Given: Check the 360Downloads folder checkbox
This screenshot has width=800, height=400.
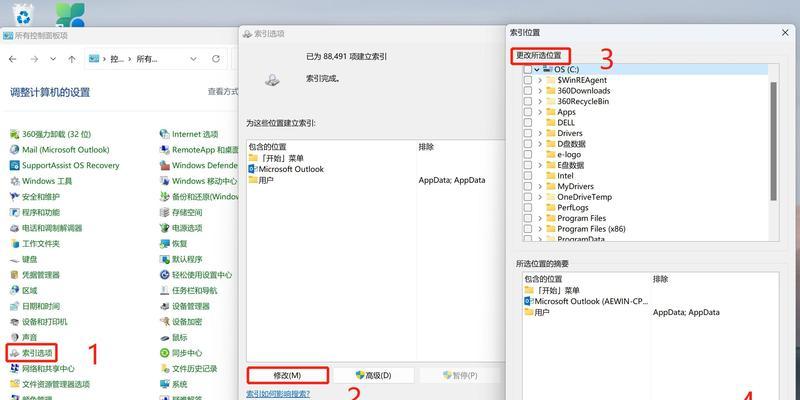Looking at the screenshot, I should click(x=527, y=91).
